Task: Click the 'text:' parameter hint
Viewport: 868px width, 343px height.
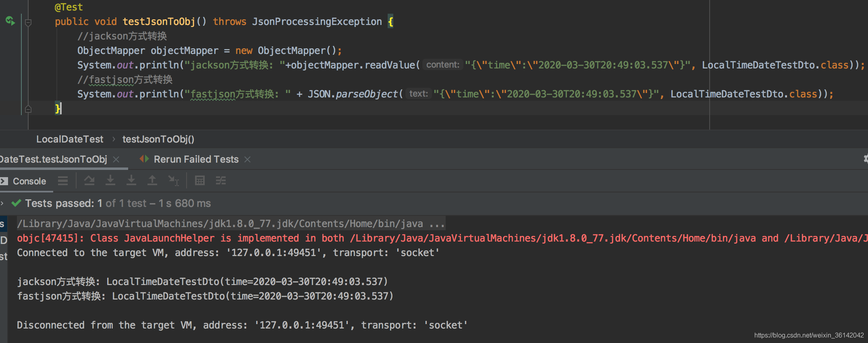Action: 419,94
